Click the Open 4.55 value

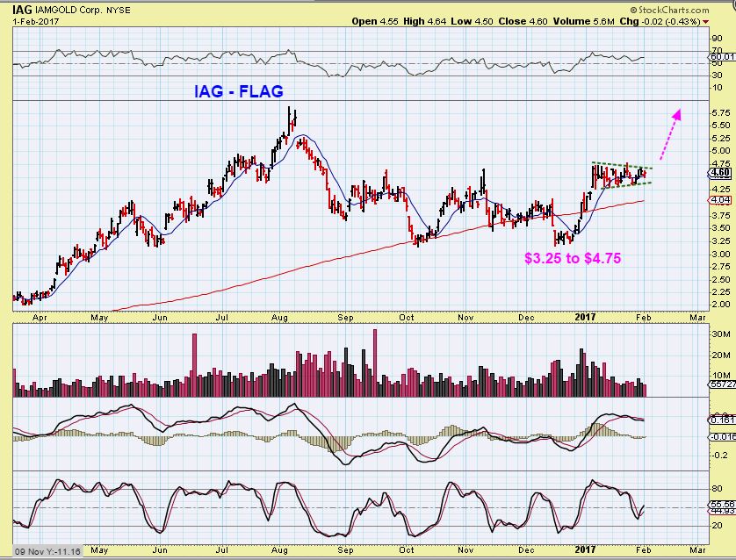(x=375, y=21)
